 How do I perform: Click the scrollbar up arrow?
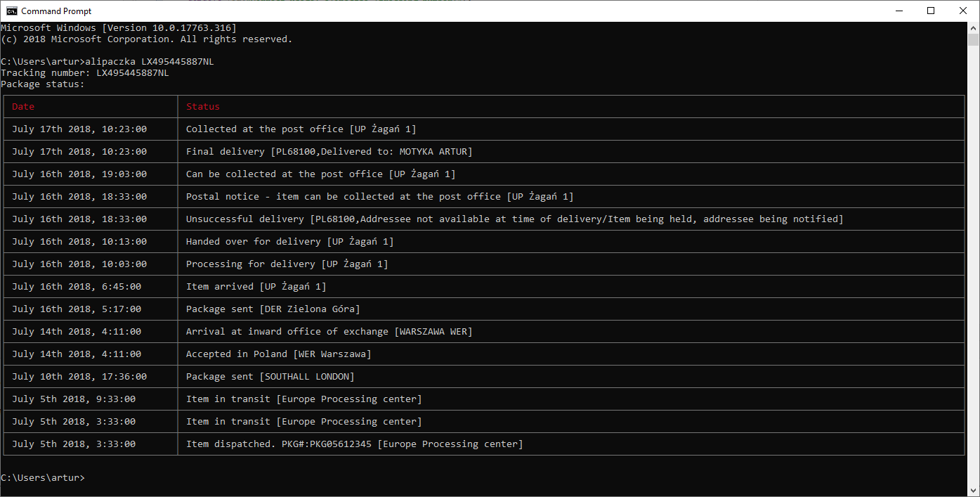[973, 28]
